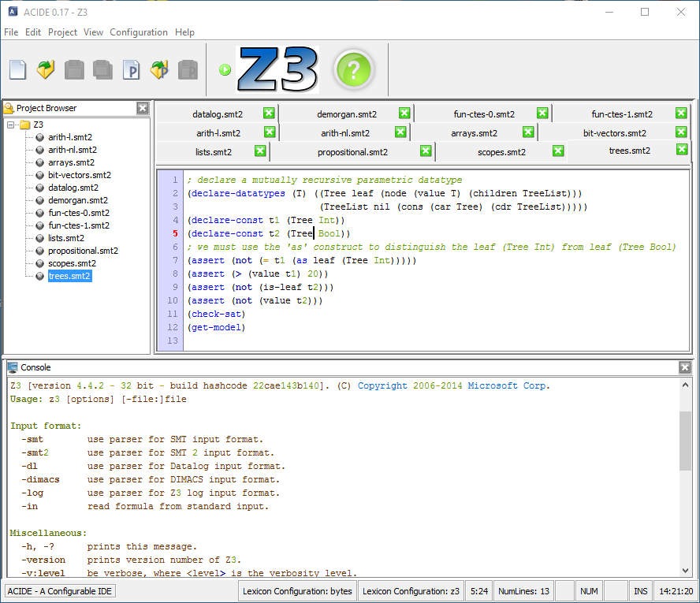Click the Open Project toolbar icon
Image resolution: width=700 pixels, height=603 pixels.
coord(160,70)
